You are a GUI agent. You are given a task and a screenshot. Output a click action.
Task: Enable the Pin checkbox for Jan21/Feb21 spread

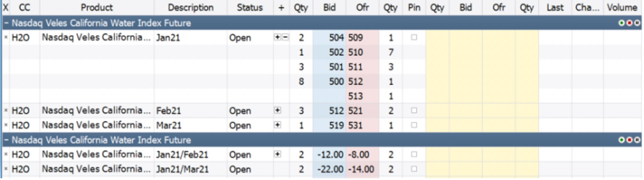[x=414, y=154]
